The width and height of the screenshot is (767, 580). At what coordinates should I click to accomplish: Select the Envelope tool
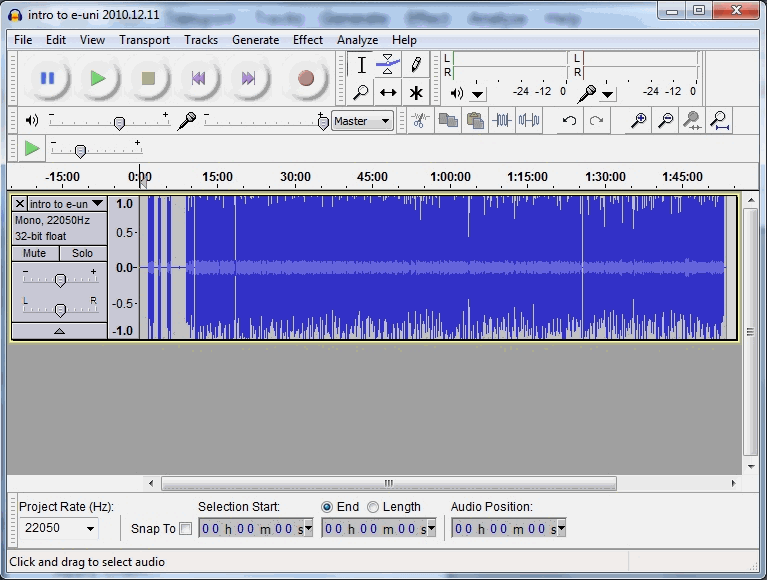pyautogui.click(x=388, y=65)
